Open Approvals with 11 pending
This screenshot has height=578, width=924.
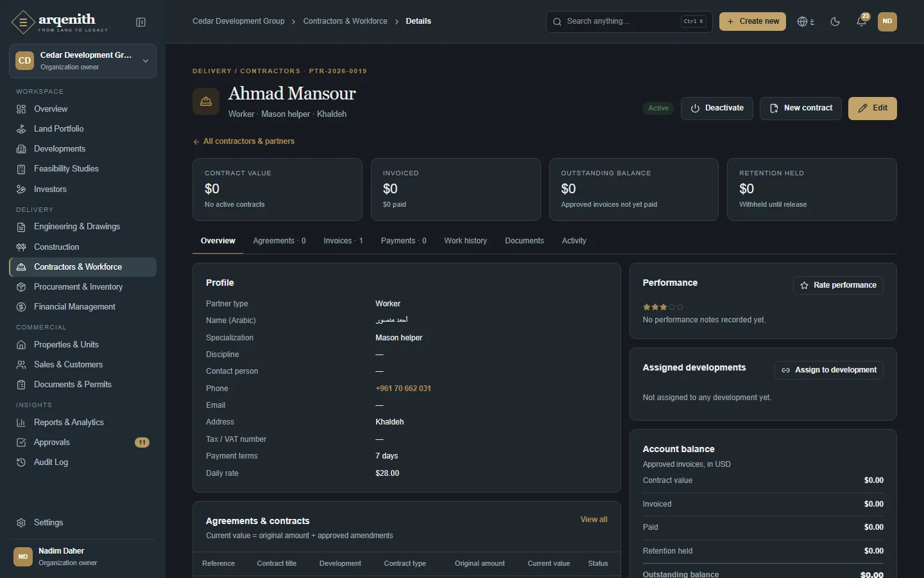[83, 442]
